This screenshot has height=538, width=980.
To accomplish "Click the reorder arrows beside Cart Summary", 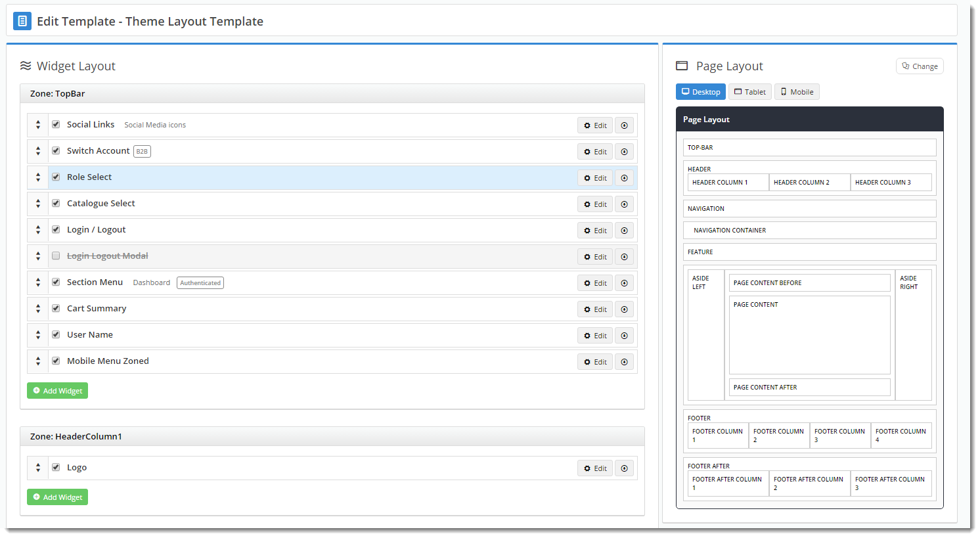I will [38, 309].
